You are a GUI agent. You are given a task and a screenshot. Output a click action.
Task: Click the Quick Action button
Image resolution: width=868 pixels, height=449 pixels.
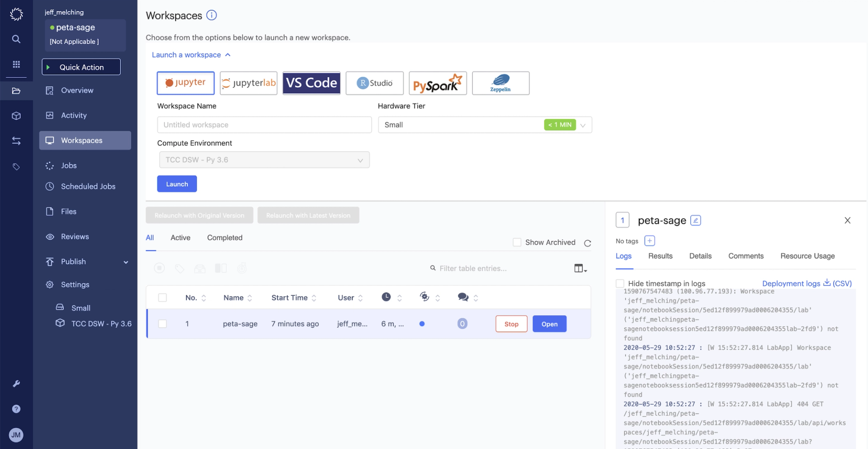[81, 67]
